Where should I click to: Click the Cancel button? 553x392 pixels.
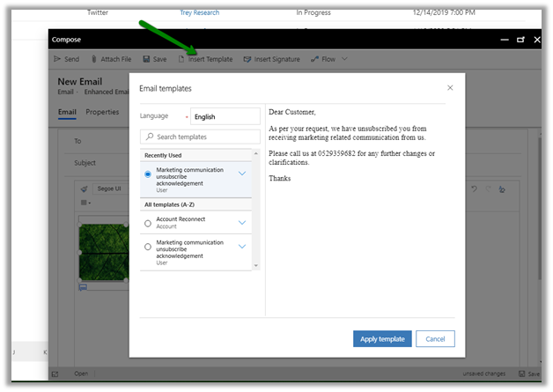point(435,339)
